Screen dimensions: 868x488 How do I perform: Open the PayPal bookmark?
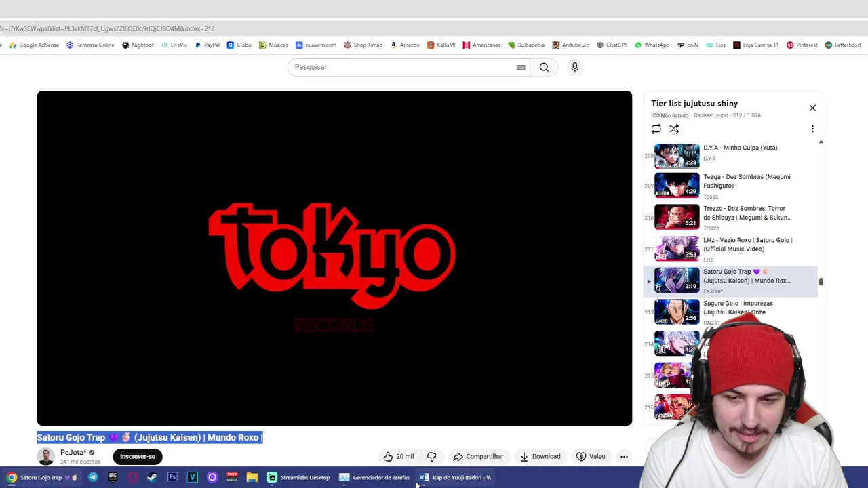[207, 45]
